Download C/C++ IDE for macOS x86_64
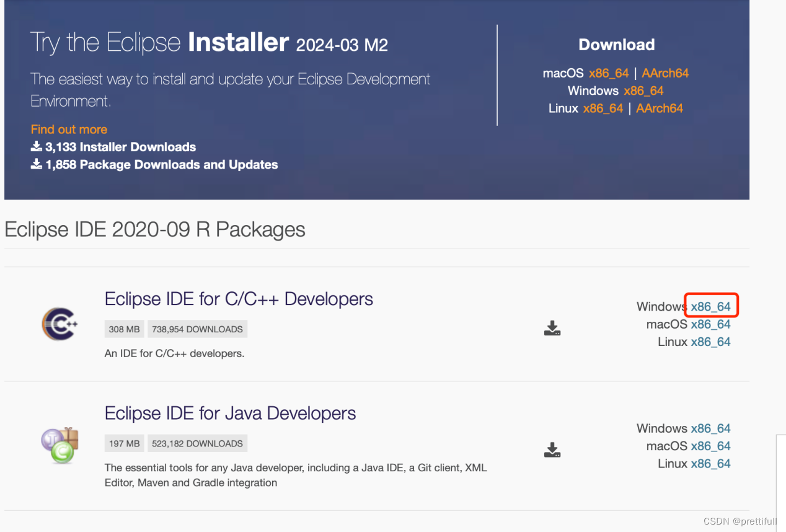Screen dimensions: 786x532 (x=711, y=324)
